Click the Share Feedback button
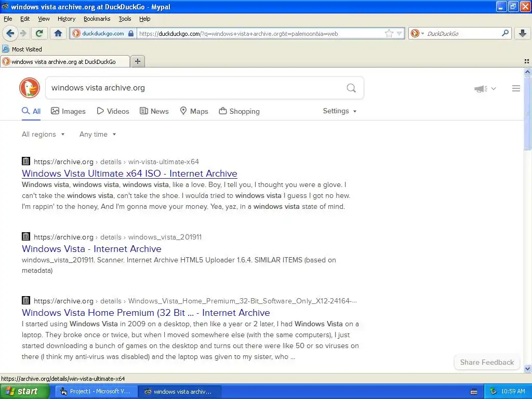The width and height of the screenshot is (532, 399). click(487, 362)
